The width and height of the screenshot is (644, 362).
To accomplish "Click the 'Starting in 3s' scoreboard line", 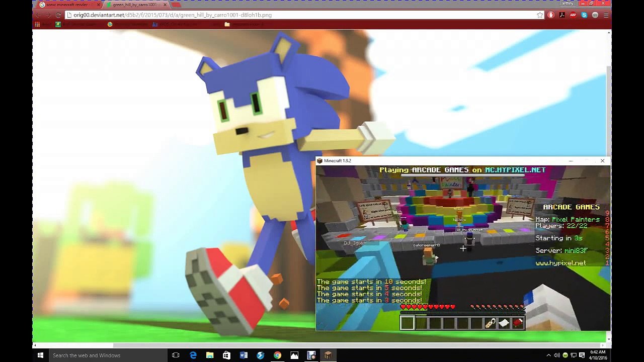I will click(559, 238).
